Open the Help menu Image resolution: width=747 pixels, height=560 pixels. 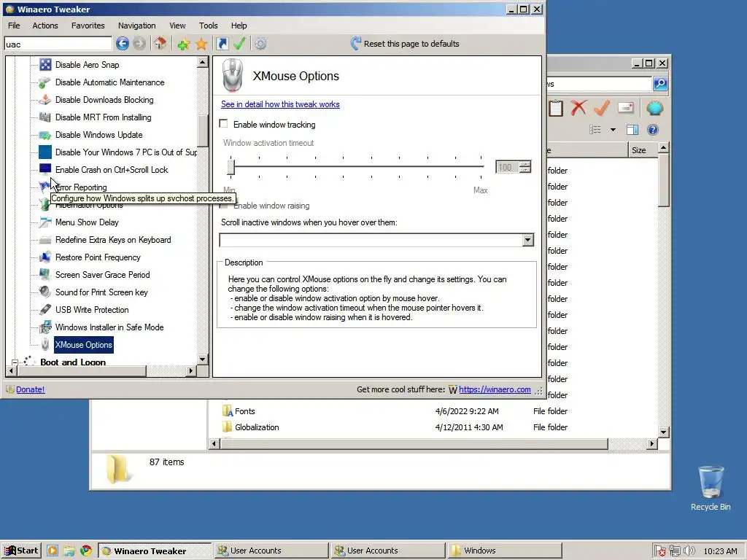(x=239, y=26)
